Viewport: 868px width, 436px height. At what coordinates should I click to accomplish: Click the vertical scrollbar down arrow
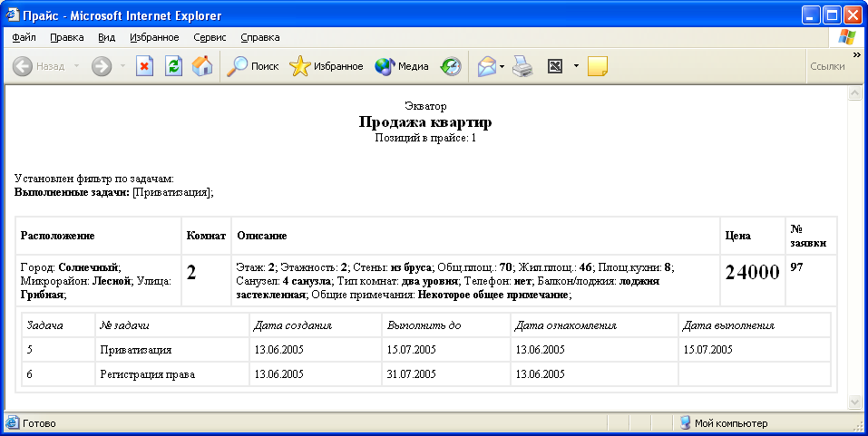854,402
